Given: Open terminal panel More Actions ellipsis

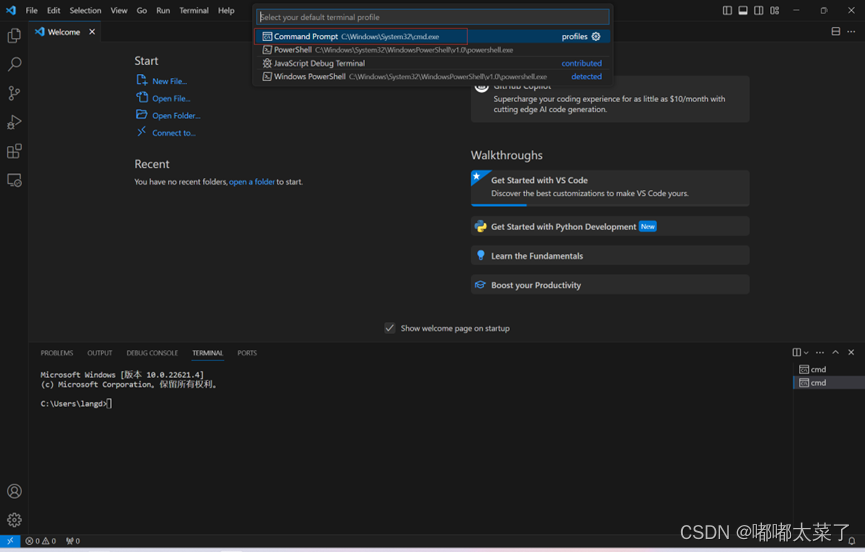Looking at the screenshot, I should point(820,352).
